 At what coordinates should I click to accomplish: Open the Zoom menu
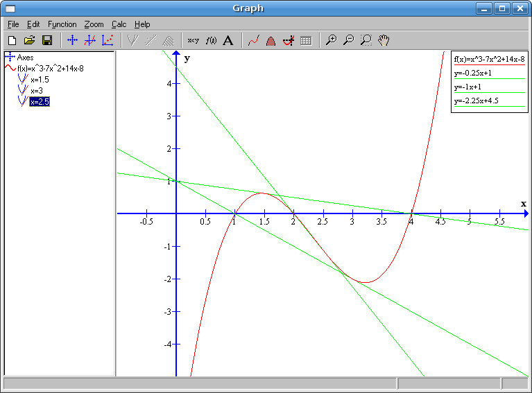point(94,24)
